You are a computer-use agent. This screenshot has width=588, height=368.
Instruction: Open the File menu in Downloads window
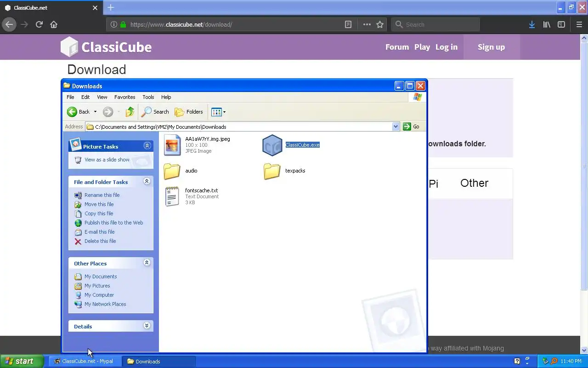(70, 97)
